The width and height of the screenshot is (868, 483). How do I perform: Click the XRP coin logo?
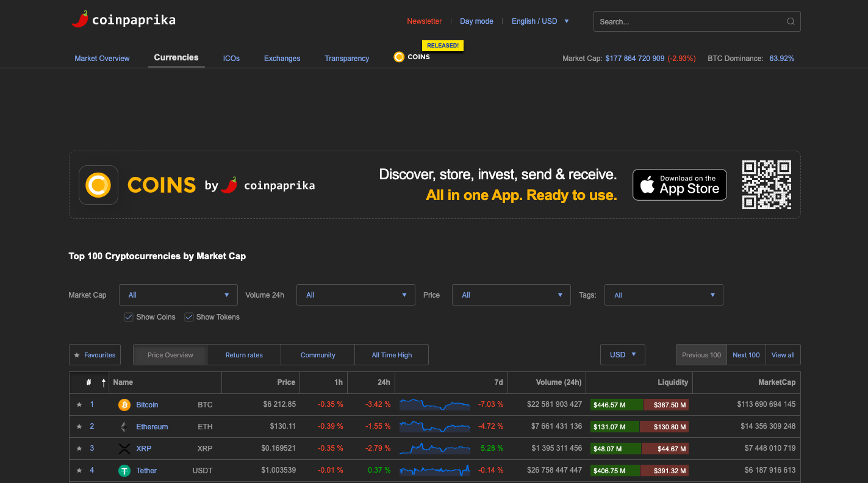click(x=124, y=449)
